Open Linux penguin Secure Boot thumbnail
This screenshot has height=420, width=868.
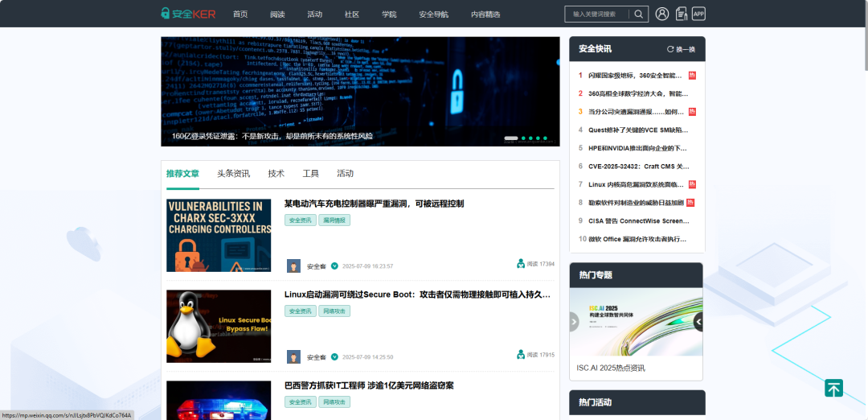click(219, 327)
